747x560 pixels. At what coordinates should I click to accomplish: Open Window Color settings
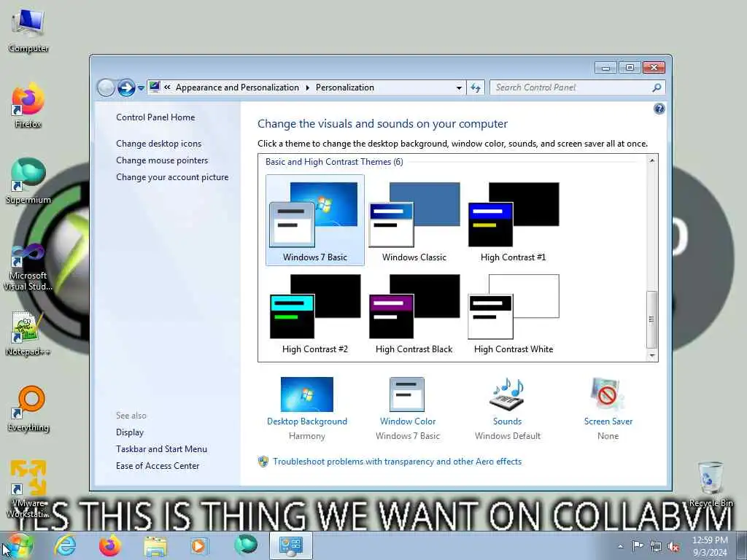tap(407, 408)
